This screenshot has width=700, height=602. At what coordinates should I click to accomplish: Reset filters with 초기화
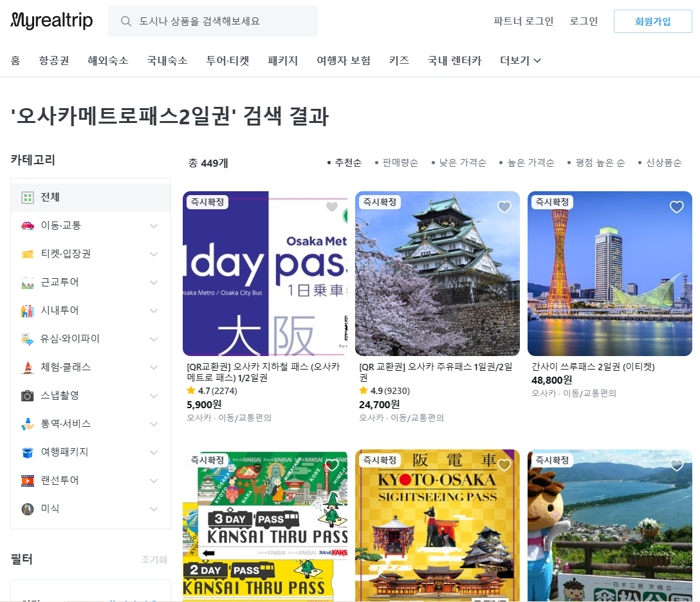click(154, 560)
